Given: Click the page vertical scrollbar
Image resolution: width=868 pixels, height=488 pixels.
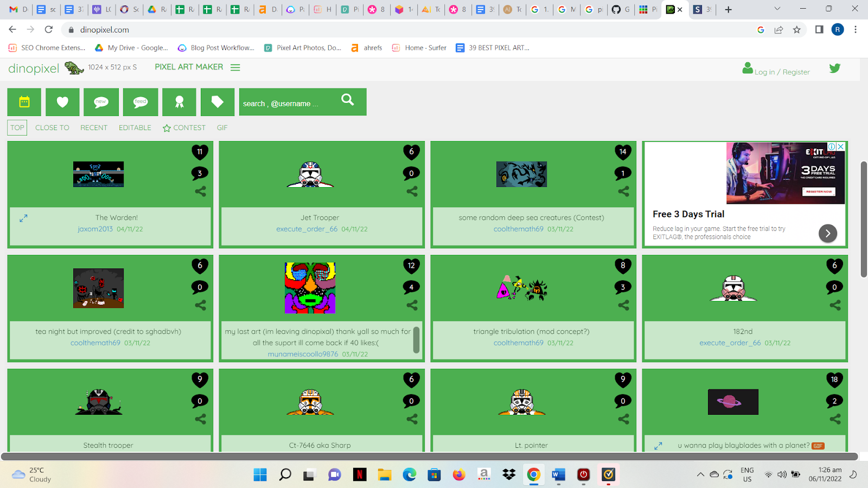Looking at the screenshot, I should (x=864, y=219).
